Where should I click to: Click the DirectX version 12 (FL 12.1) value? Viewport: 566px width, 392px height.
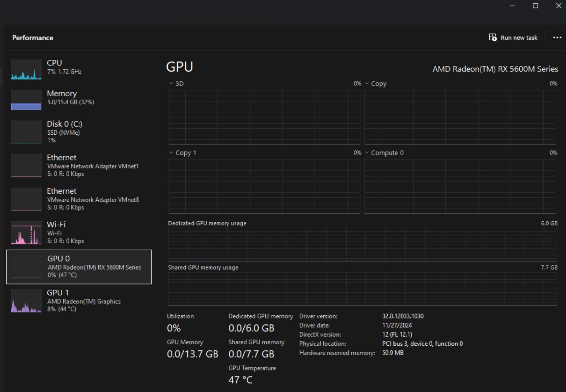[x=397, y=334]
